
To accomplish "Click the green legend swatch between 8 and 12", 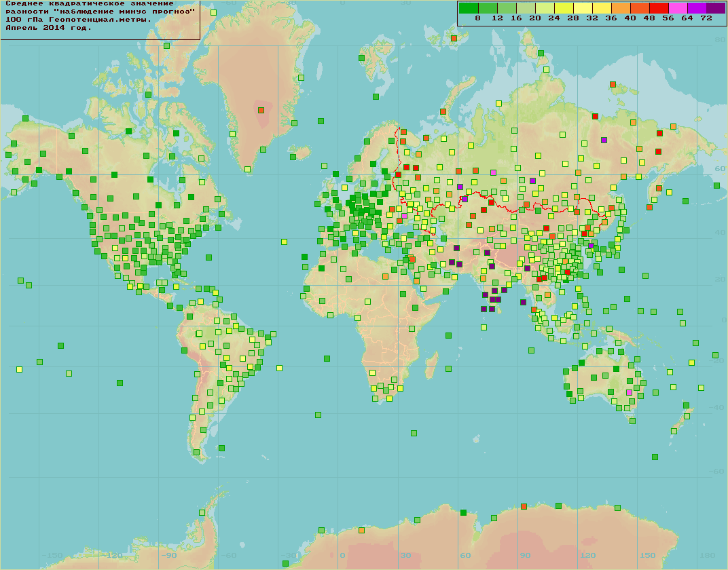I will (488, 8).
